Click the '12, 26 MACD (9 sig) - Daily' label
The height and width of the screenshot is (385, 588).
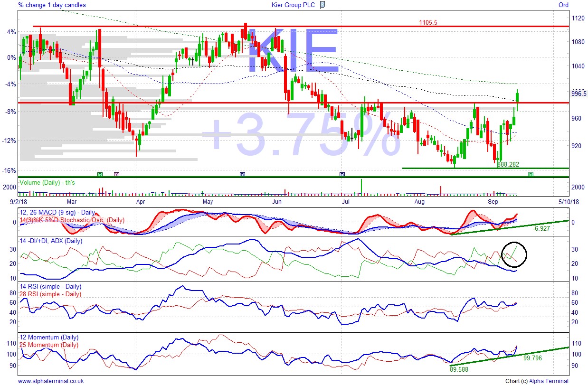(x=57, y=213)
